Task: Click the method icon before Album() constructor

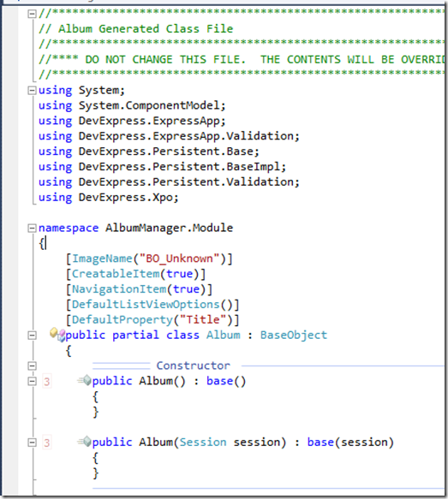Action: point(85,380)
